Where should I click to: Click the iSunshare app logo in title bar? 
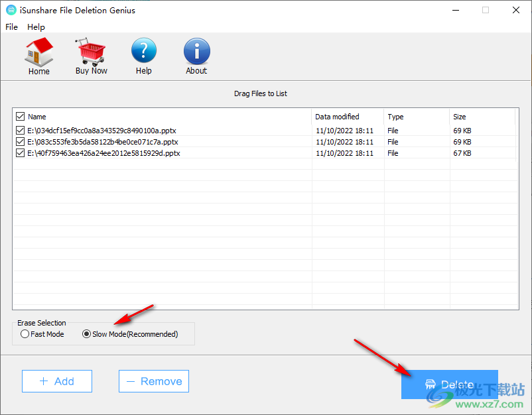click(11, 10)
